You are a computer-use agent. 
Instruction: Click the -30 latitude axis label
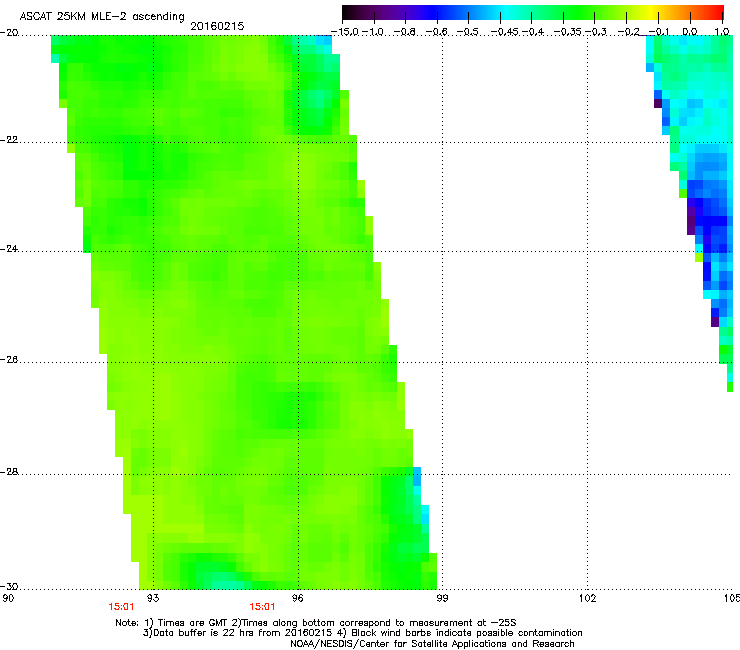[x=9, y=586]
